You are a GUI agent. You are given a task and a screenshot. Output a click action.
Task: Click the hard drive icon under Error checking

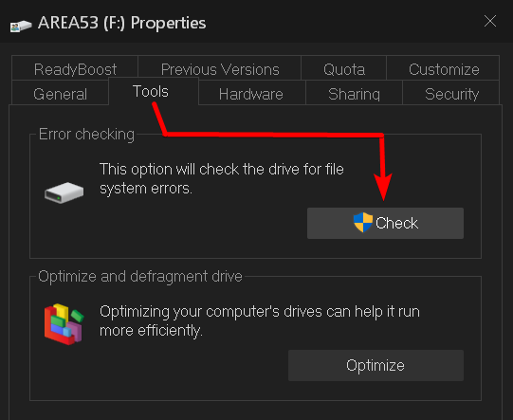pyautogui.click(x=64, y=192)
